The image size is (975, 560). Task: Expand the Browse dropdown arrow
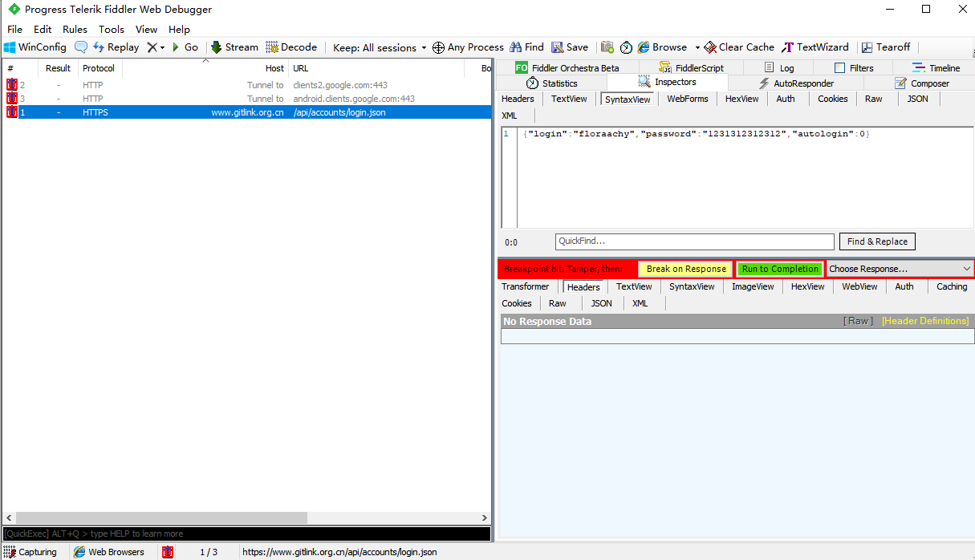(x=697, y=47)
